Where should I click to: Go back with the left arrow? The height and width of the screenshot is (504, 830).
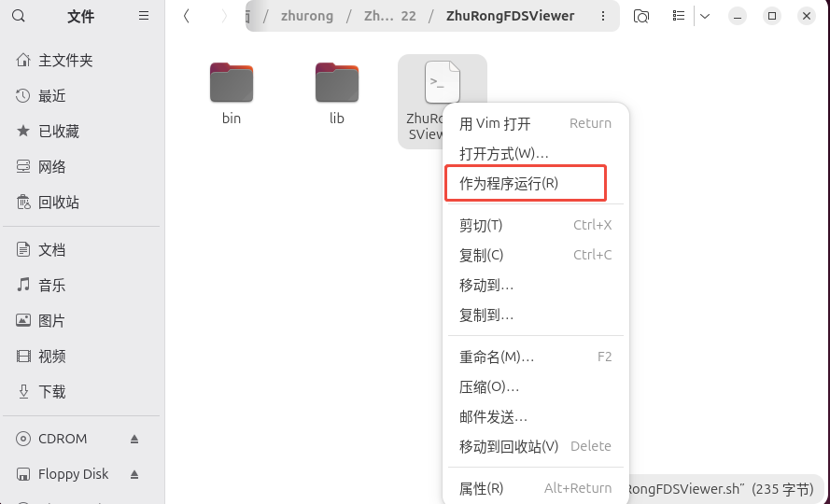pyautogui.click(x=187, y=16)
